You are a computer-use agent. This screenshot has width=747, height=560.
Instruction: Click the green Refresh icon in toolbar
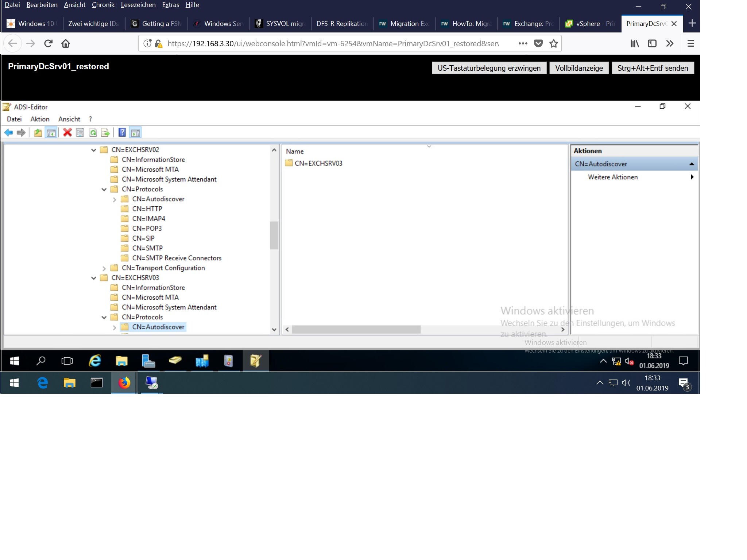click(x=93, y=133)
